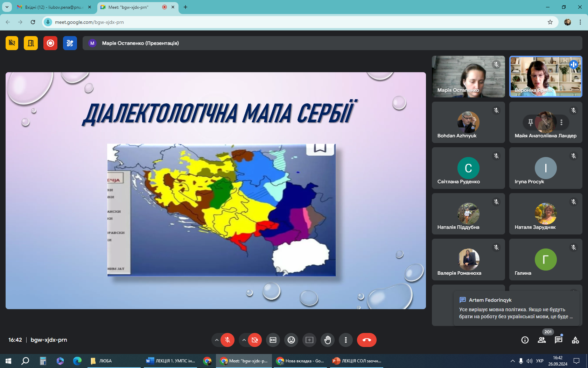Open the emoji reactions panel
The image size is (588, 368).
[x=291, y=340]
